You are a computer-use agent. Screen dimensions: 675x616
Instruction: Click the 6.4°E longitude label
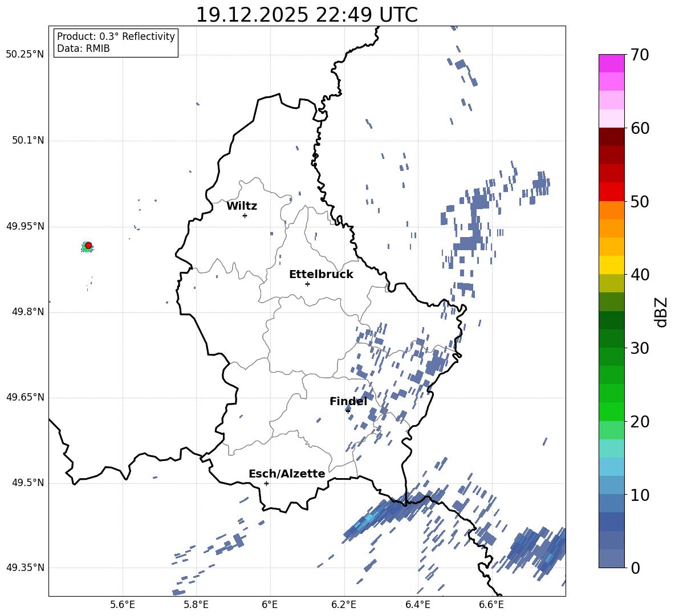point(417,605)
